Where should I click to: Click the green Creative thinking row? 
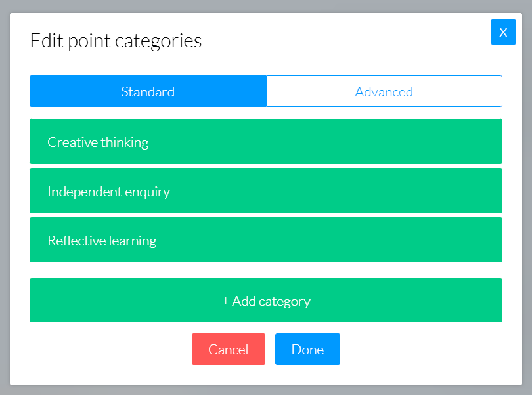[265, 141]
